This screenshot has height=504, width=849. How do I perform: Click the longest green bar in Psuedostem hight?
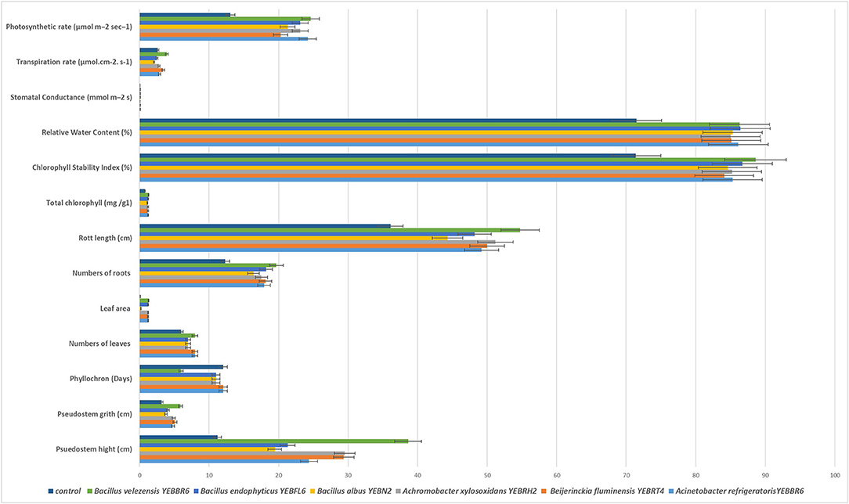[x=273, y=441]
